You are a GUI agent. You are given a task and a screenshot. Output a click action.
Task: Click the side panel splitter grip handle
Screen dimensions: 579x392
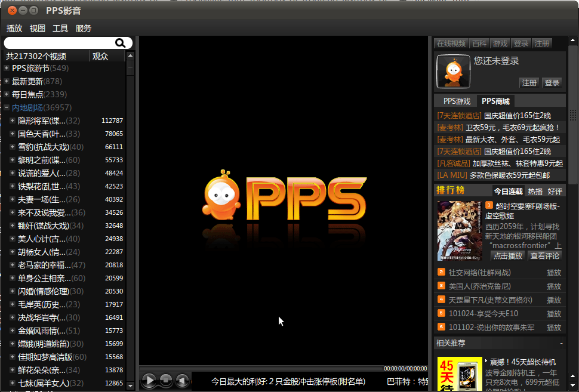(x=572, y=115)
